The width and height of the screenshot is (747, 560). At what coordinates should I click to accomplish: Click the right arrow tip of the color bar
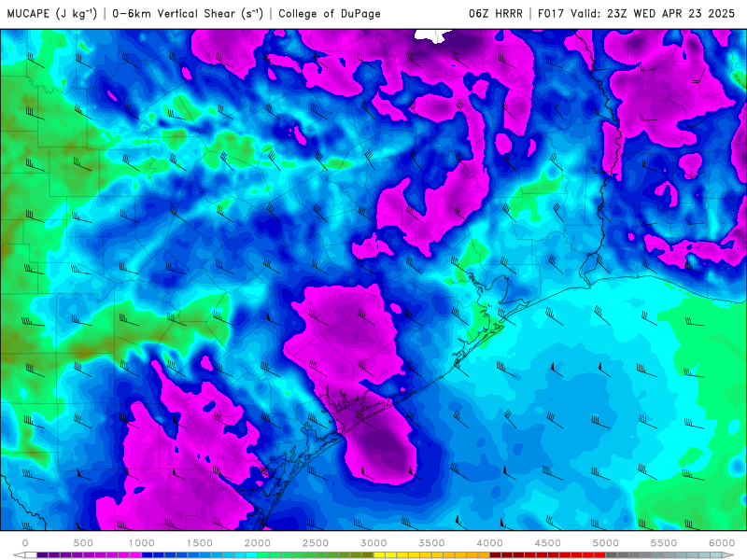point(728,554)
